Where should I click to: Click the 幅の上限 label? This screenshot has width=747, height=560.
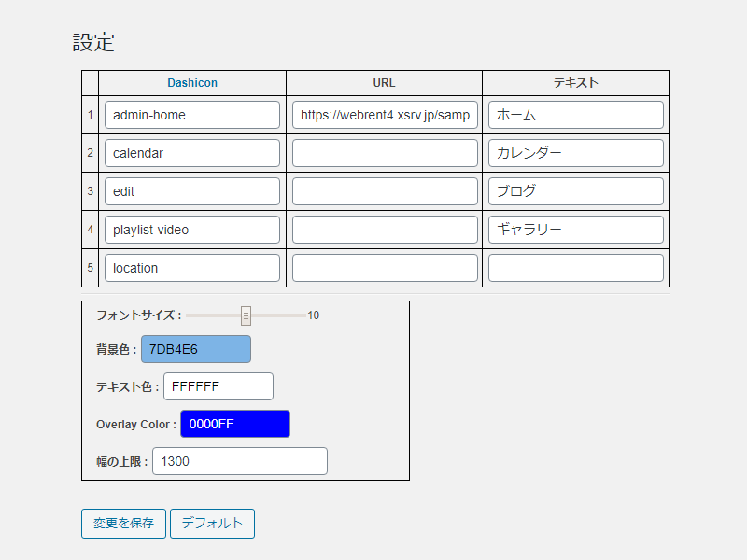coord(122,461)
